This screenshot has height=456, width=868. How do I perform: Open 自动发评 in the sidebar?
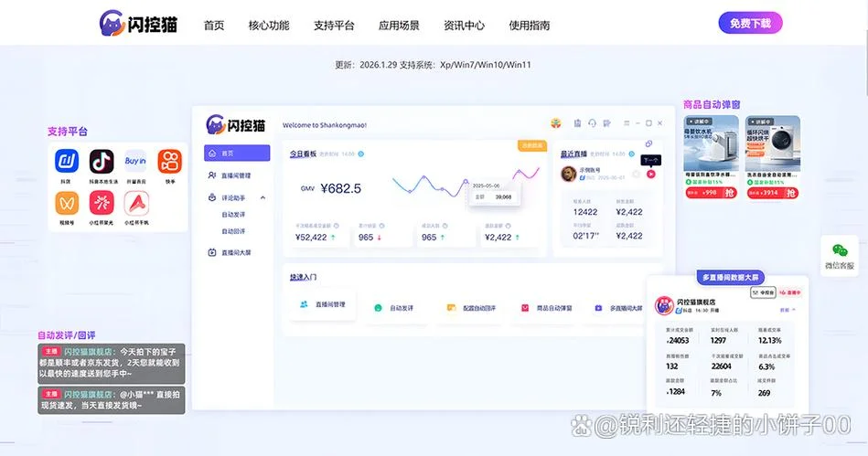233,215
